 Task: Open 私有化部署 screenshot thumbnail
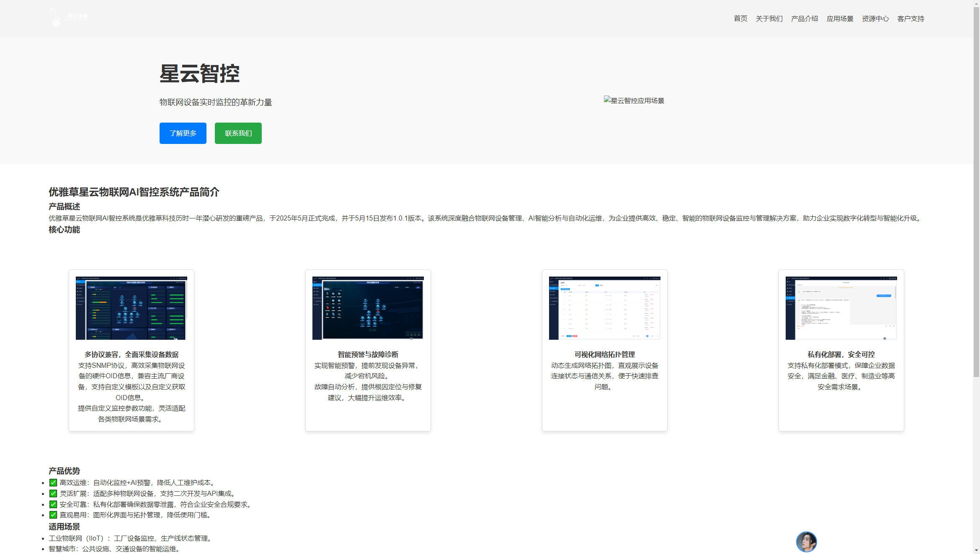click(x=841, y=308)
